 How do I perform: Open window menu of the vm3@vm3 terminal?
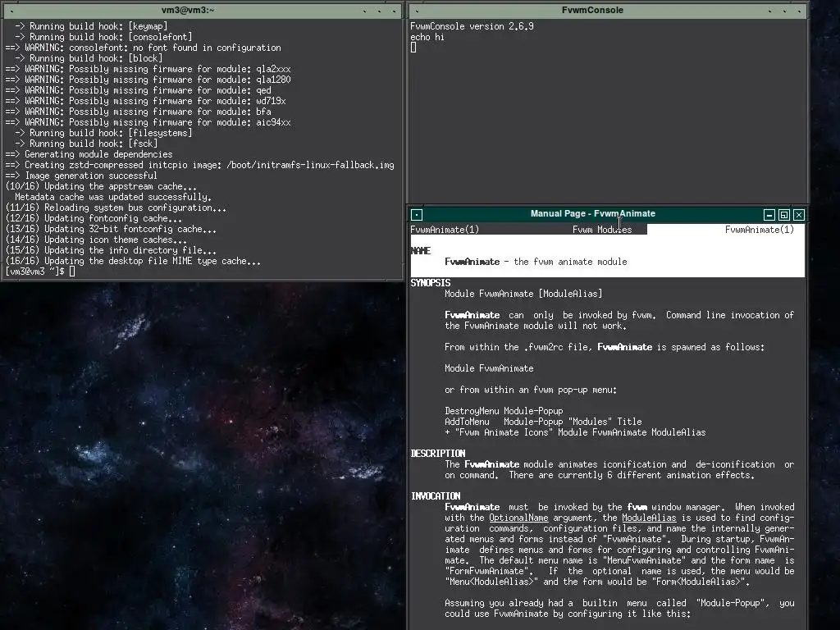click(x=11, y=10)
